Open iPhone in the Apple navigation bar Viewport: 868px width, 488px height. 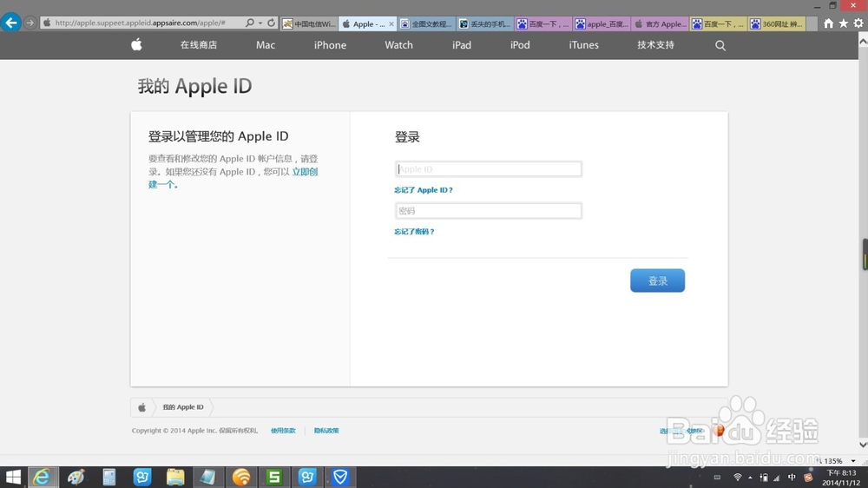pyautogui.click(x=330, y=45)
